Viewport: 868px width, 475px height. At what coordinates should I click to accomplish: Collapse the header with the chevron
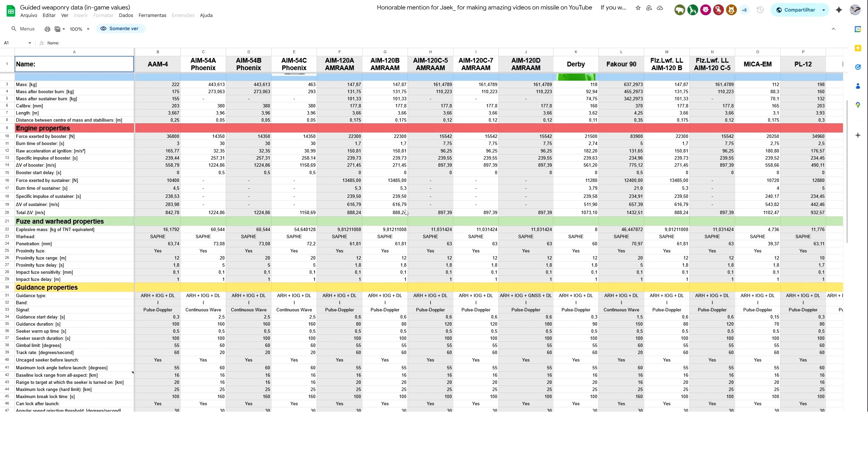833,29
